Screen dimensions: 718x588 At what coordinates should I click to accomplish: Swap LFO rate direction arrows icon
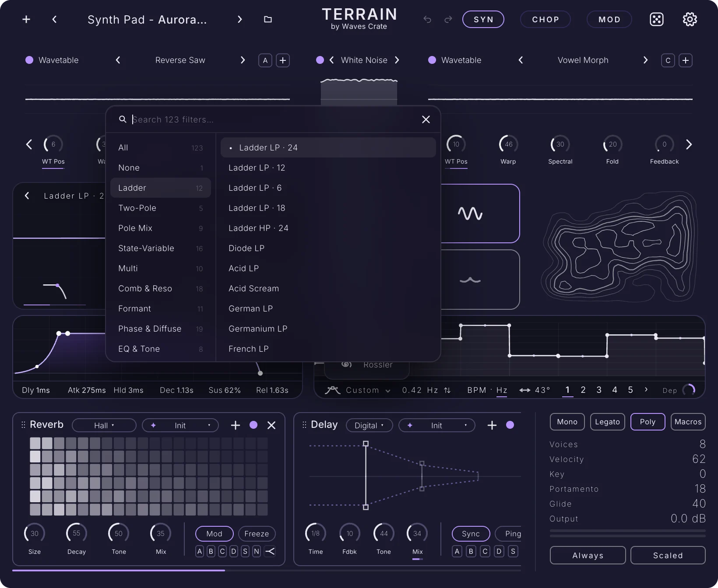pos(447,390)
